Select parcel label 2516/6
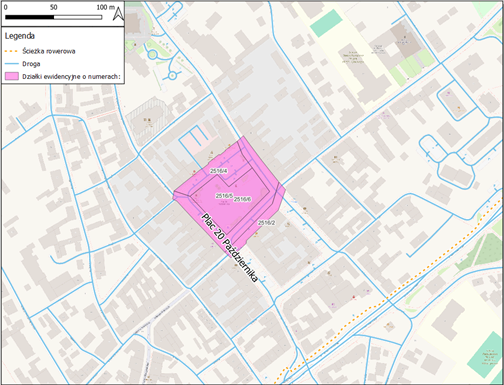 [242, 199]
